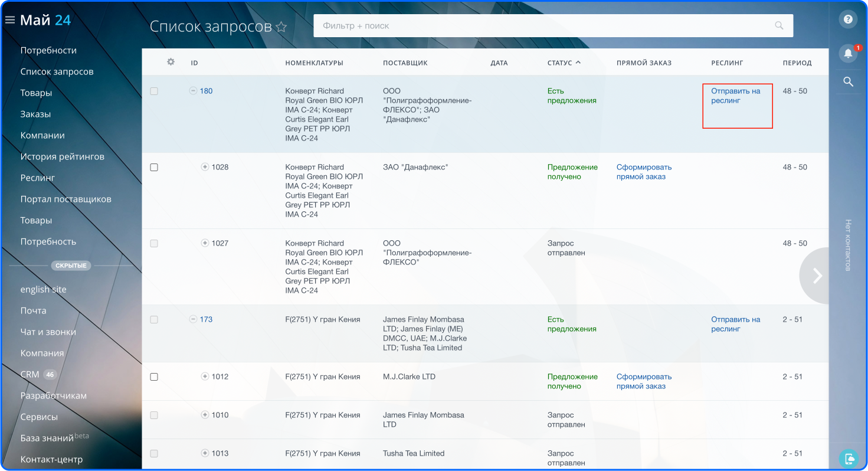Screen dimensions: 868x471
Task: Open Почта in the left menu
Action: pos(33,310)
